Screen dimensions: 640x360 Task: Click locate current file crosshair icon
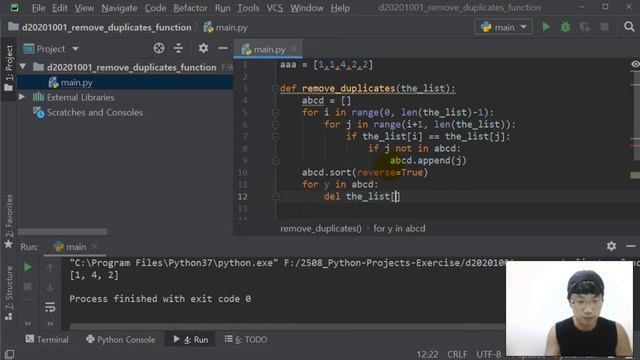point(159,49)
